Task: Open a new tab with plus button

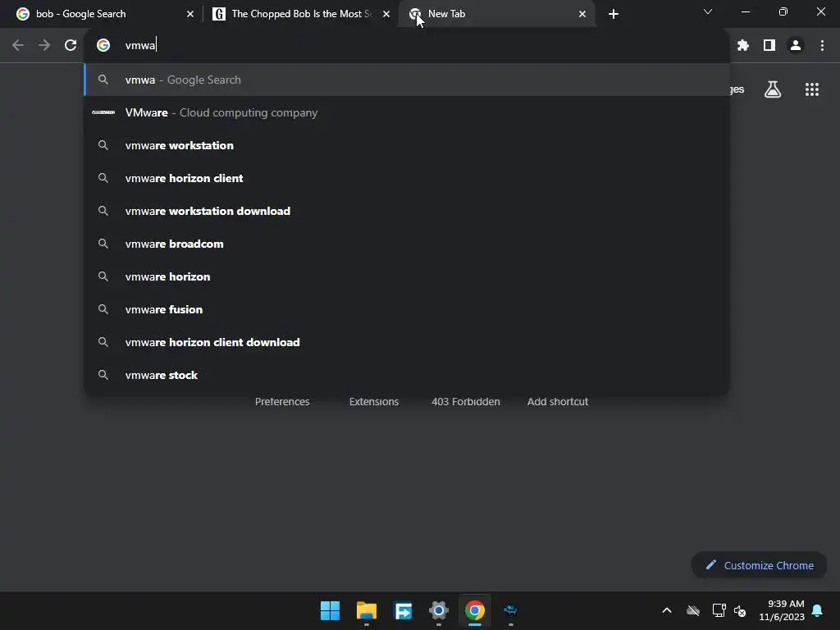Action: tap(614, 14)
